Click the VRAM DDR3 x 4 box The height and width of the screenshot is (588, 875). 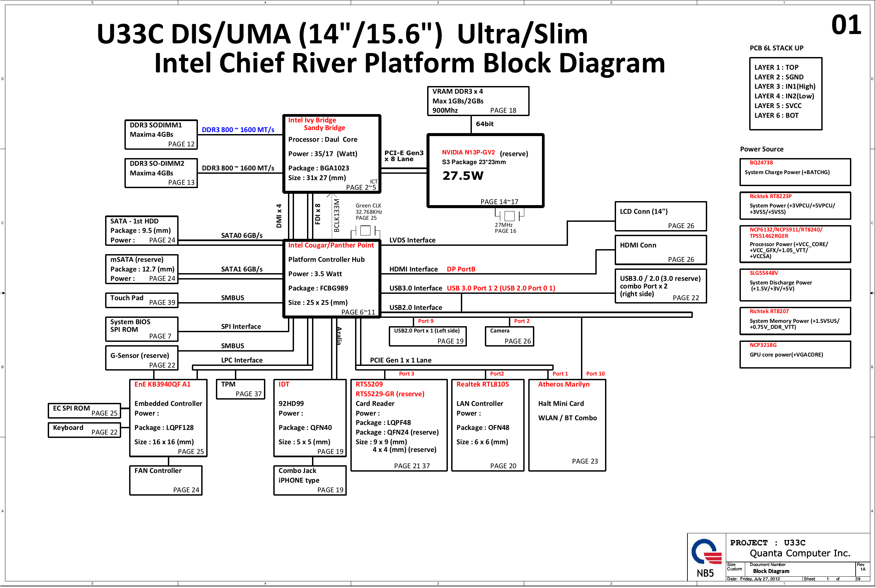(x=478, y=101)
